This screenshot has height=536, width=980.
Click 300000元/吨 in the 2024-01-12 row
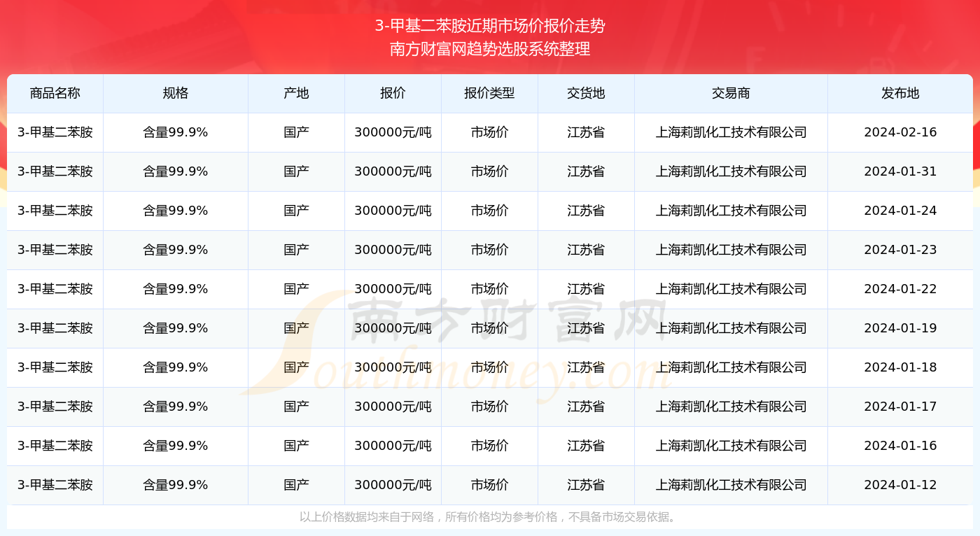393,485
